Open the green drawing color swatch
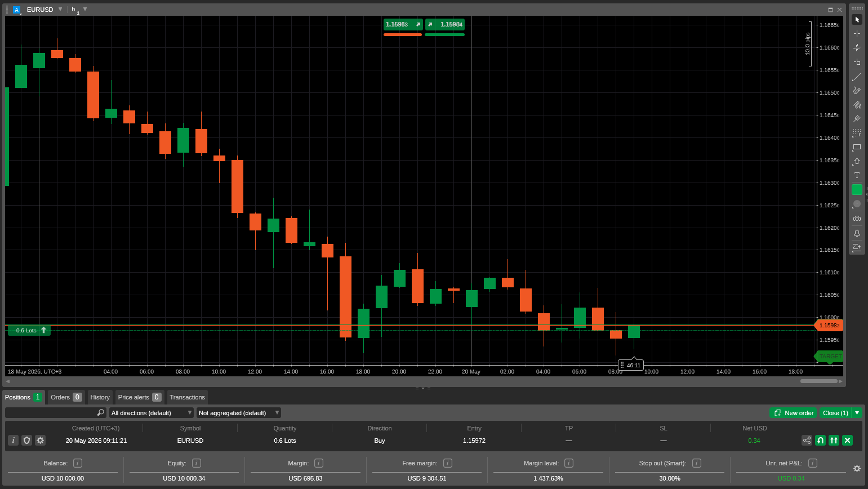This screenshot has width=868, height=489. [x=857, y=190]
